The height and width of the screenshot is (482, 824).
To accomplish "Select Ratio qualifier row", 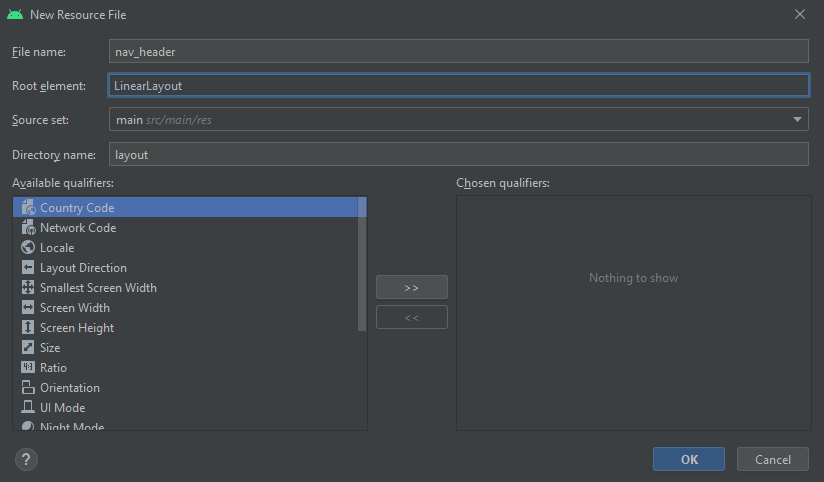I will pos(185,367).
